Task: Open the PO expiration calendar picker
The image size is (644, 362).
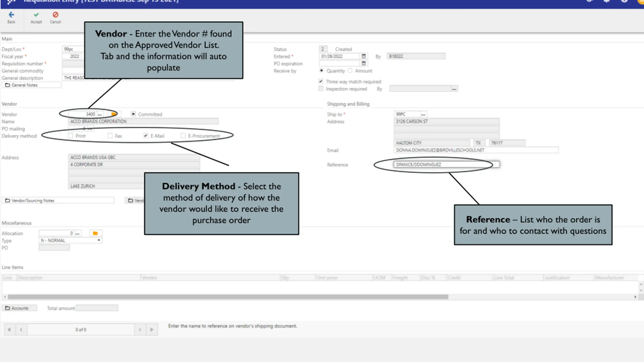Action: (364, 63)
